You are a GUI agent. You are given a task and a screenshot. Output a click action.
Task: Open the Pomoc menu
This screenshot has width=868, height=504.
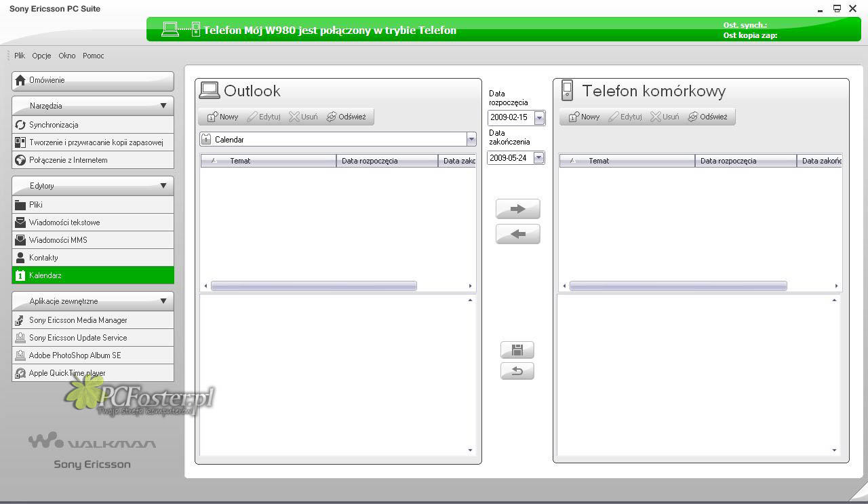[x=94, y=56]
